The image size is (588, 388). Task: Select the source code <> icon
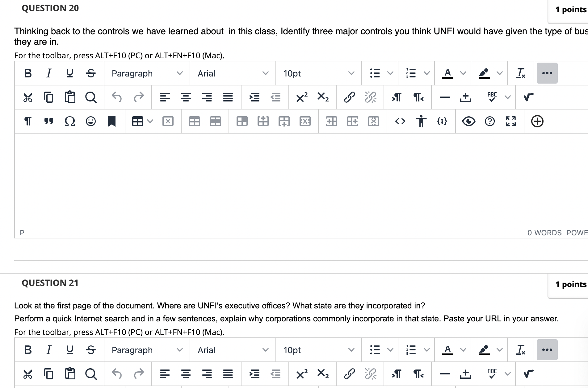(400, 121)
